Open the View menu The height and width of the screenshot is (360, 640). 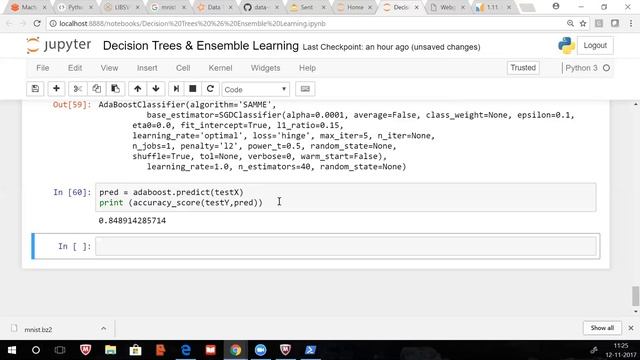[x=109, y=68]
